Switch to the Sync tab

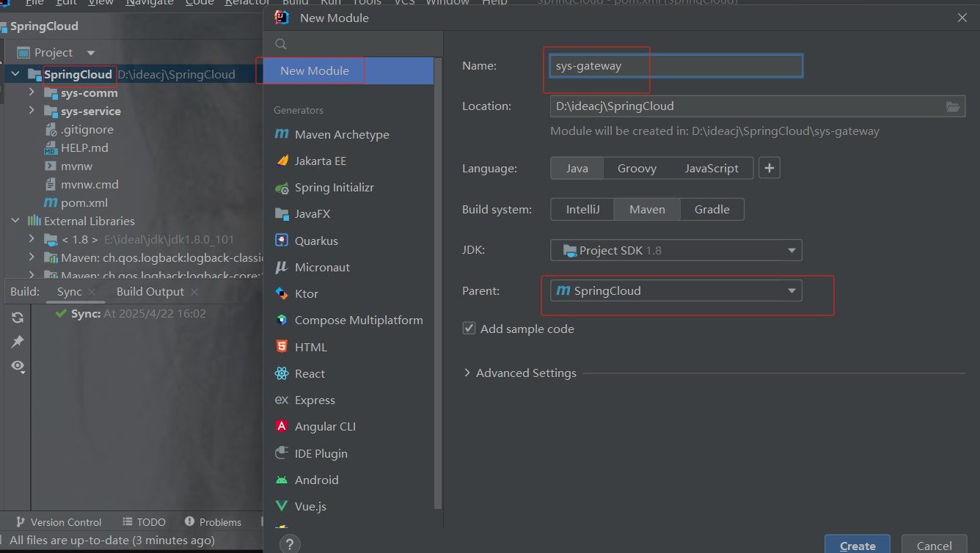coord(70,291)
